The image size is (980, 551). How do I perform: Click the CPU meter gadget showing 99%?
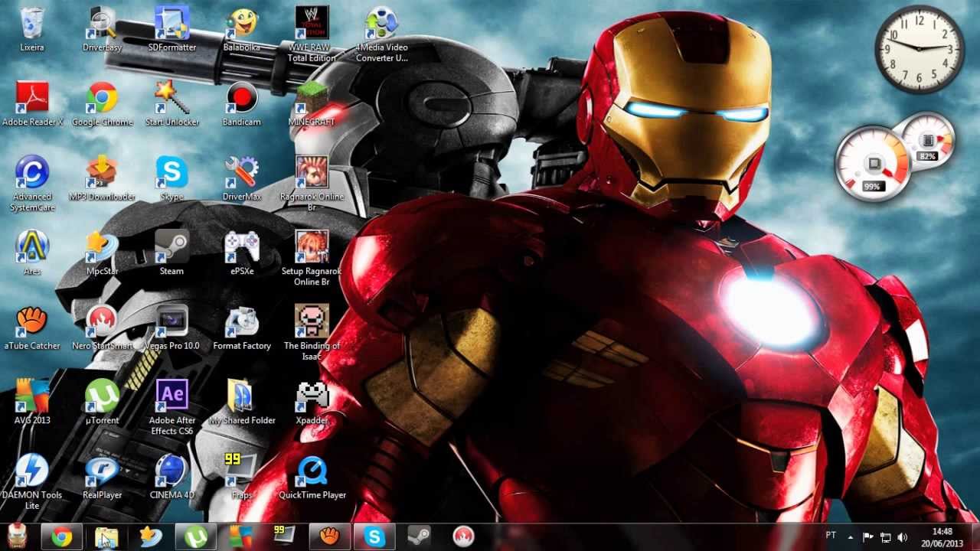pos(873,165)
